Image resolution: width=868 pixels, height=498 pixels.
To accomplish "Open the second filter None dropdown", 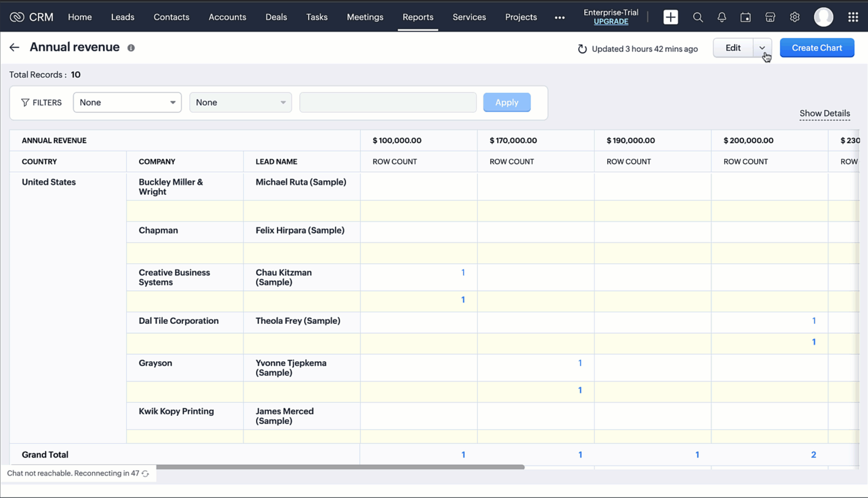I will (x=240, y=102).
